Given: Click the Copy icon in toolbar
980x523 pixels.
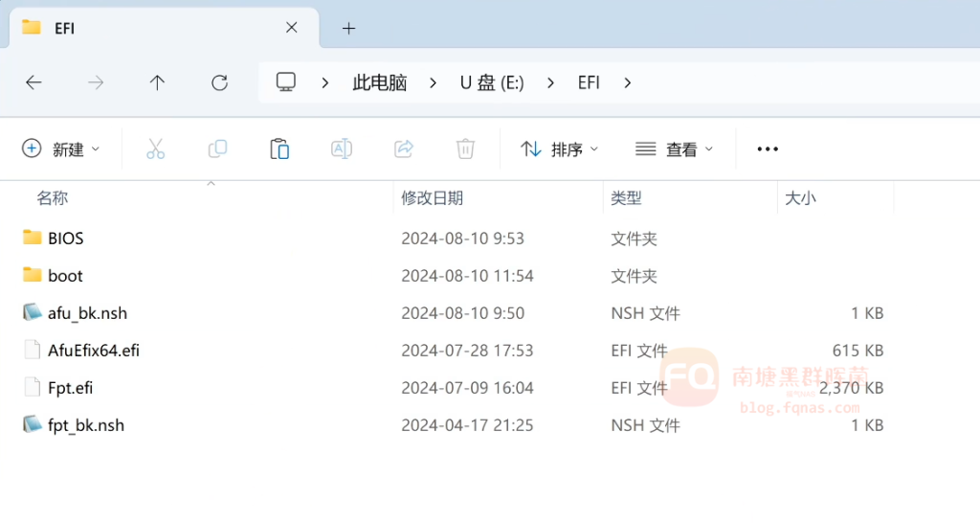Looking at the screenshot, I should pyautogui.click(x=217, y=148).
